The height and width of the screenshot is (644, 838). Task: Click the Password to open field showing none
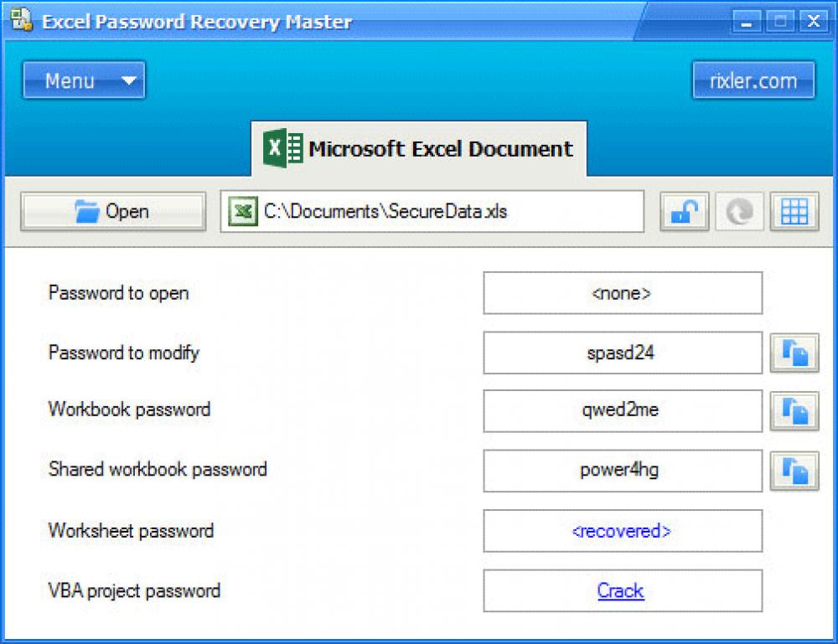(x=621, y=293)
